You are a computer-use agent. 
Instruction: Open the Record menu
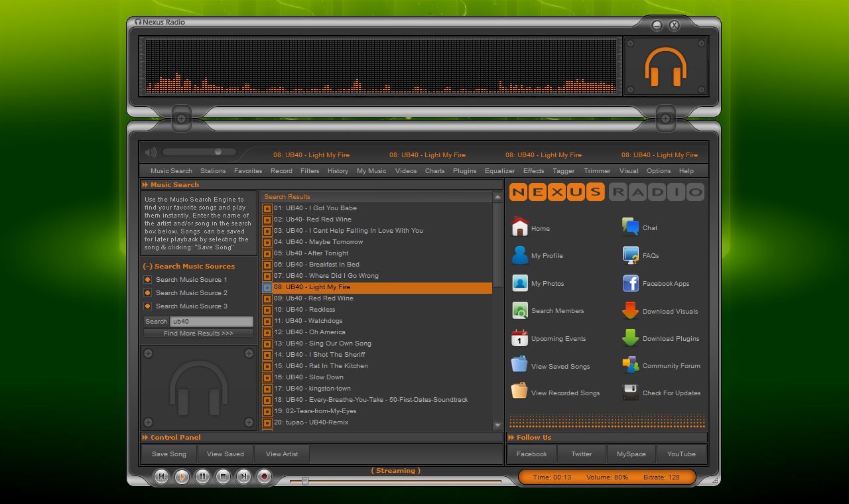(x=281, y=170)
